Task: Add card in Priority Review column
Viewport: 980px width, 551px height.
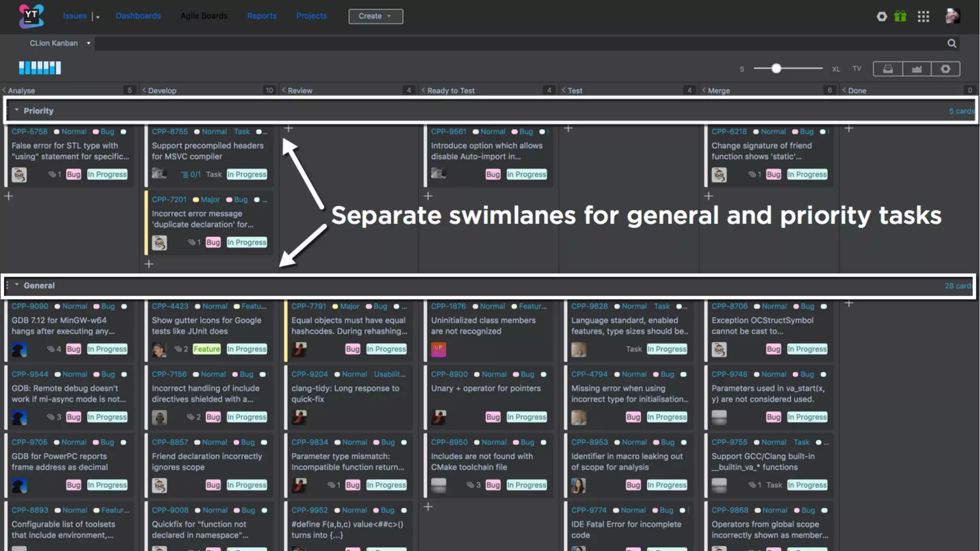Action: [x=289, y=128]
